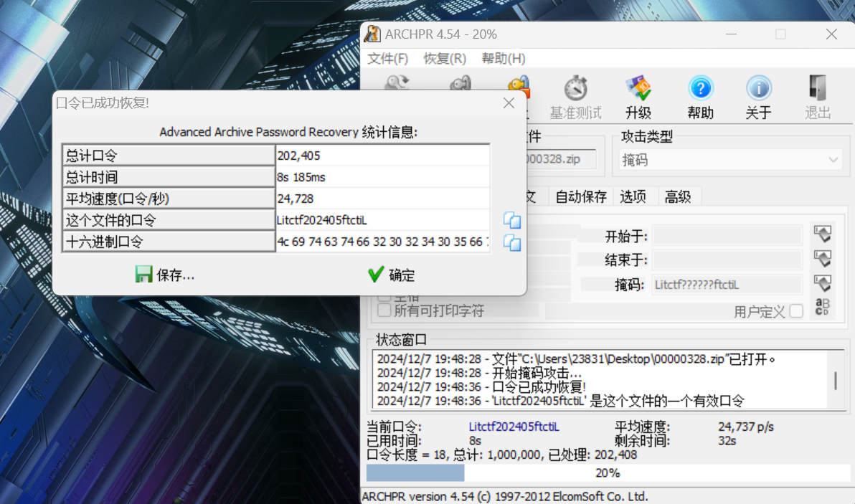Click the log line 开始掩码攻击...
The width and height of the screenshot is (855, 504).
click(479, 374)
